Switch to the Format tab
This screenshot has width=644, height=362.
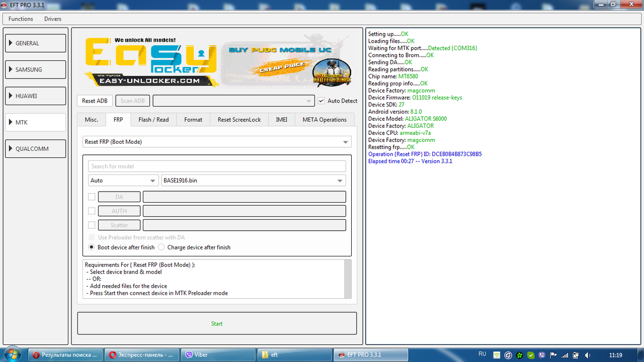[x=193, y=120]
